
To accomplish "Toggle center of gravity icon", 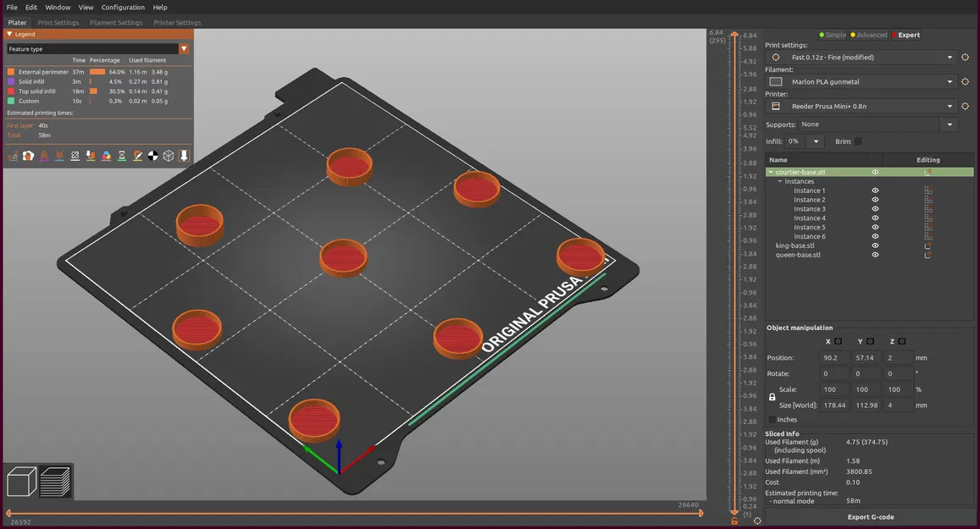I will (x=153, y=156).
